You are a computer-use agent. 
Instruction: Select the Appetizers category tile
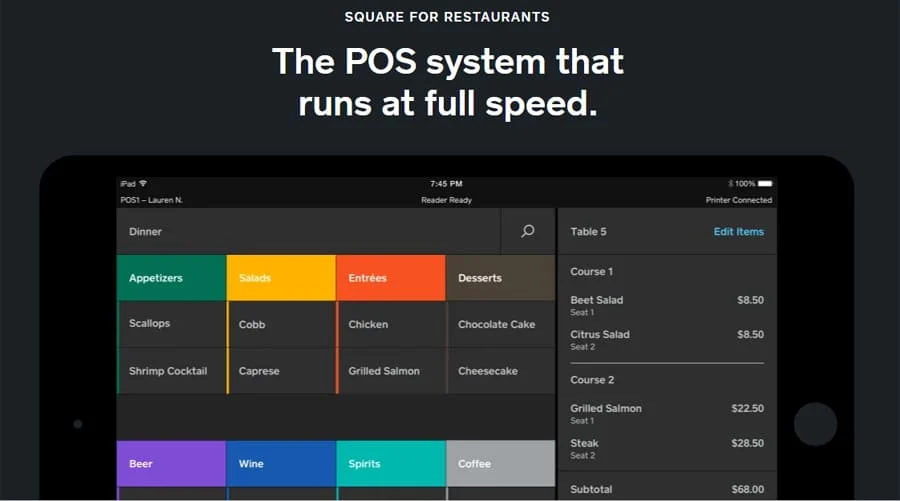(171, 278)
